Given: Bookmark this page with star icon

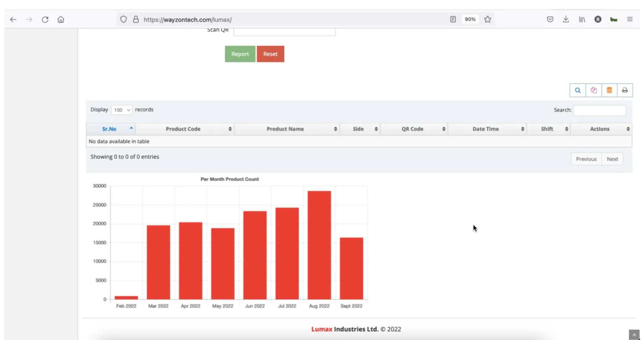Looking at the screenshot, I should coord(487,19).
